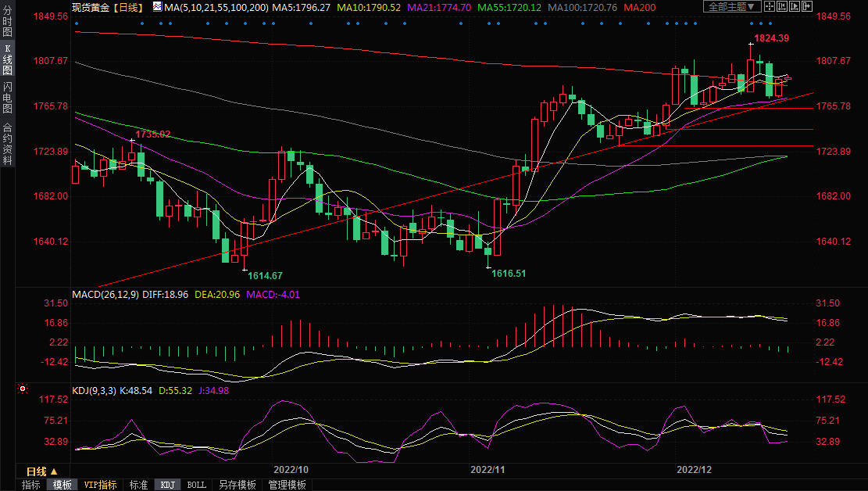Switch to the 闪电图 side tab
This screenshot has height=491, width=868.
pyautogui.click(x=7, y=99)
